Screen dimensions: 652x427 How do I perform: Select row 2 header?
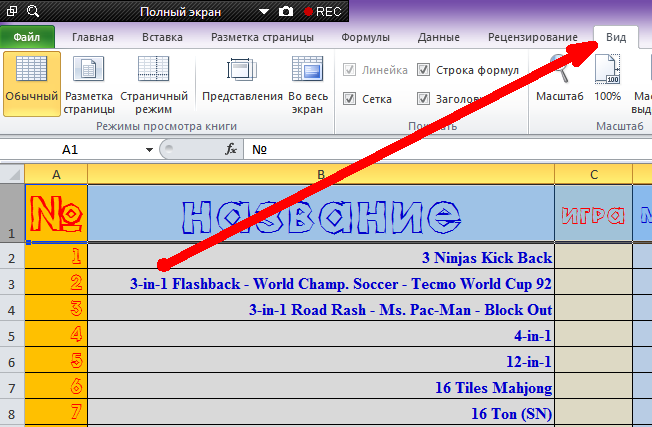(12, 256)
